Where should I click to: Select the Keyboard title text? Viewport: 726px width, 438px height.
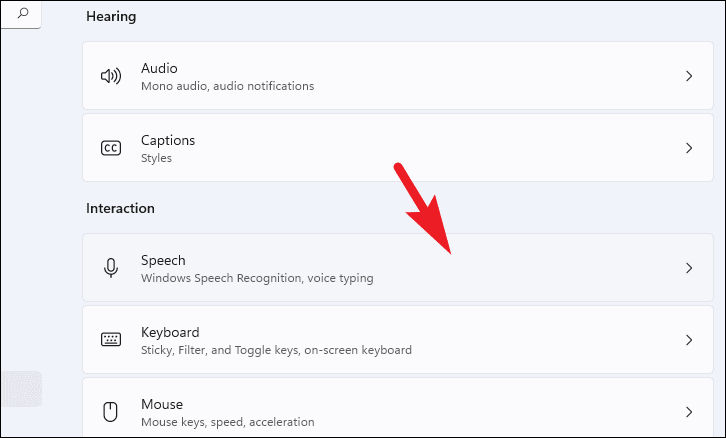click(x=170, y=332)
